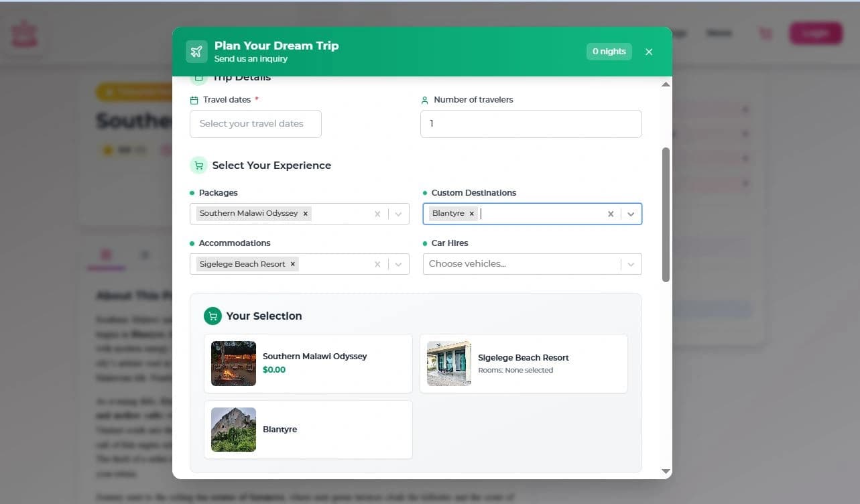Close the Plan Your Dream Trip dialog
860x504 pixels.
click(648, 51)
